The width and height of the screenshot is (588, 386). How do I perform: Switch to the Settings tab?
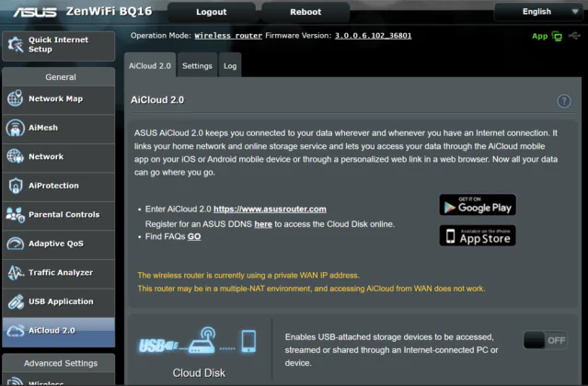197,66
